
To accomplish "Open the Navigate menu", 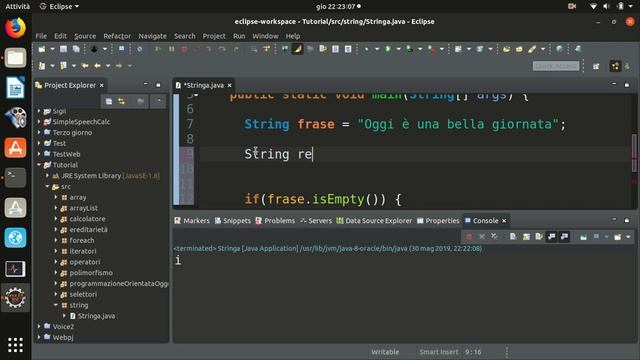I will click(152, 36).
